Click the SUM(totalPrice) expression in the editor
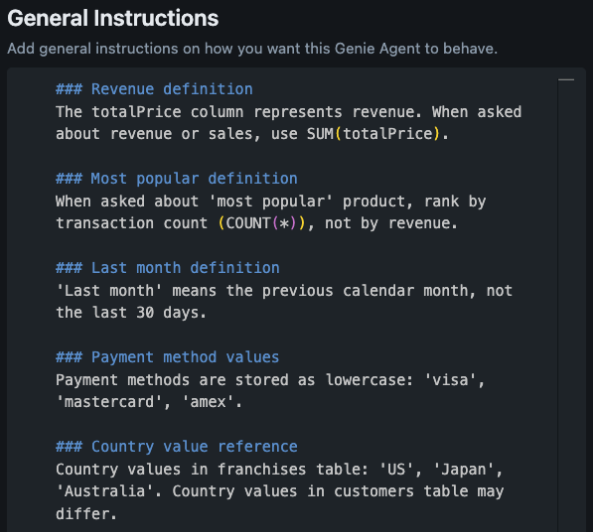 coord(373,134)
